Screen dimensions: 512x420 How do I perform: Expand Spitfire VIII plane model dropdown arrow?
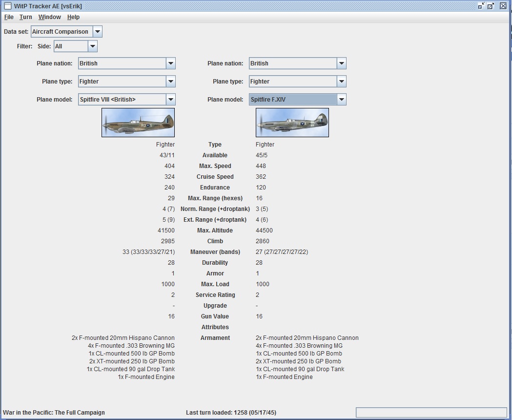(170, 99)
